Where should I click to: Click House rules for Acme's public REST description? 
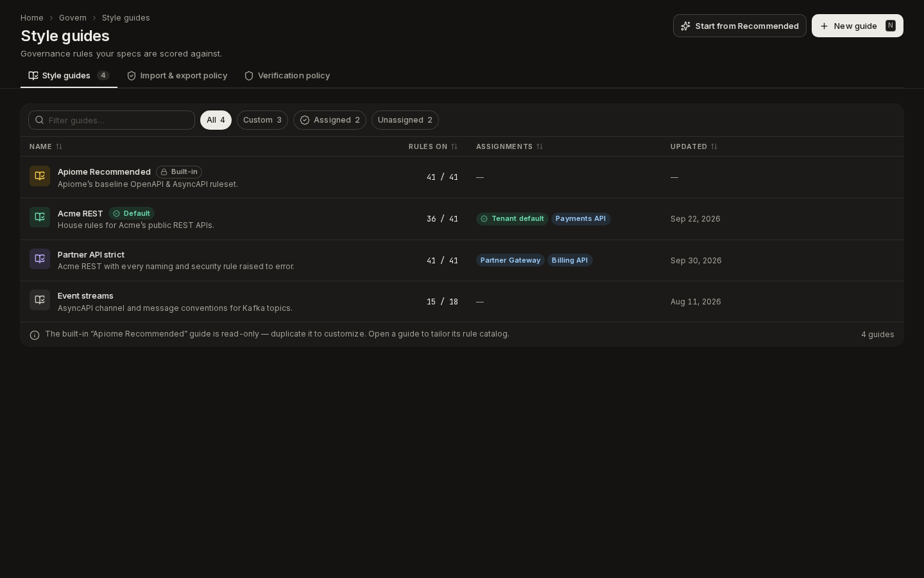click(136, 225)
